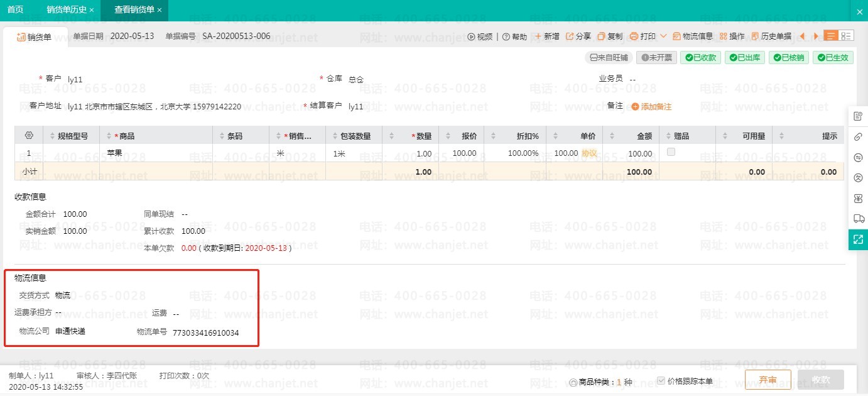Toggle the 价格跟踪本单 checkbox

pos(661,380)
